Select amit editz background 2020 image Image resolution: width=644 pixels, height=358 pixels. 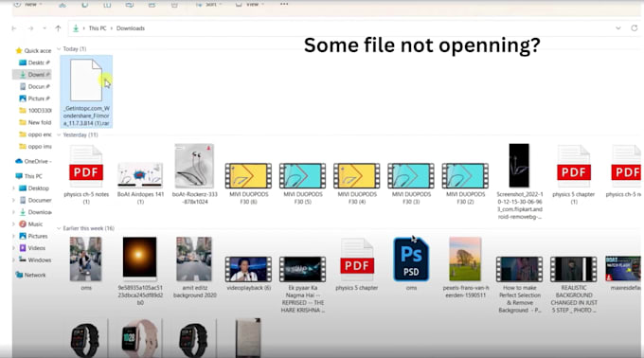[x=194, y=267]
